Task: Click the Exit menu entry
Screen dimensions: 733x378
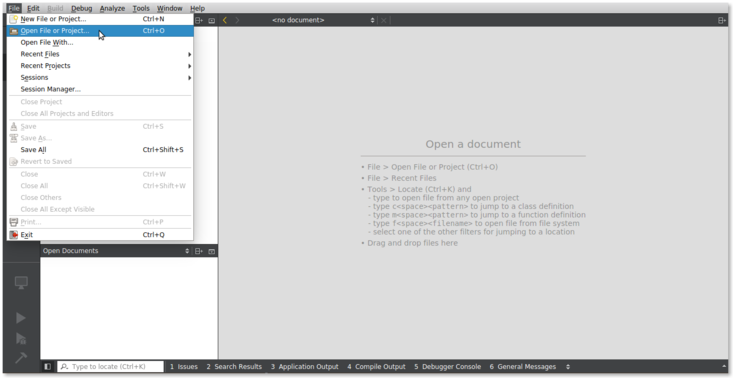Action: [100, 235]
